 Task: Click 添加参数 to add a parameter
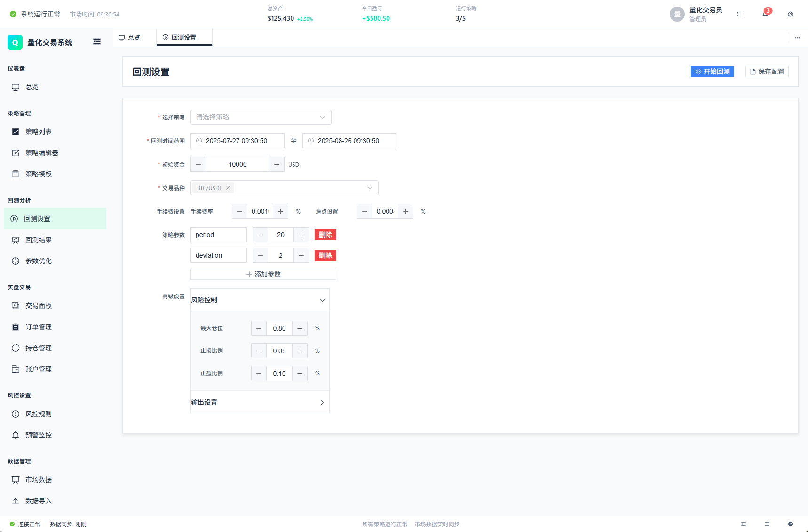pos(263,274)
